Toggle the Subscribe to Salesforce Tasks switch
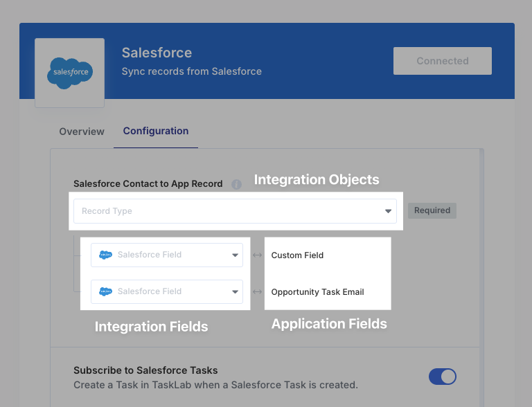This screenshot has width=532, height=407. (x=443, y=377)
